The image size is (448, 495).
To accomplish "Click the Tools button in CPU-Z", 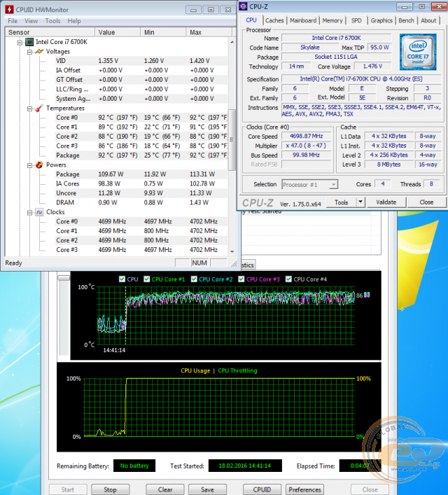I will point(342,202).
